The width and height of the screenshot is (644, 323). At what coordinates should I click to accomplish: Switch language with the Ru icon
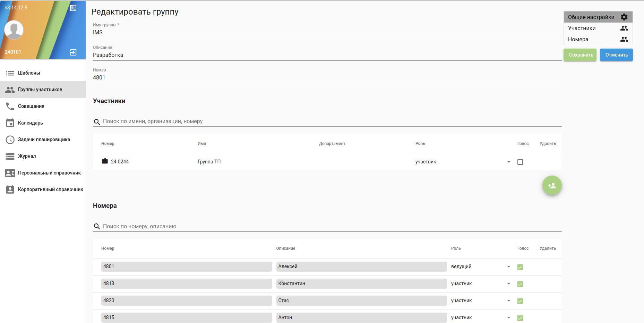click(x=73, y=8)
